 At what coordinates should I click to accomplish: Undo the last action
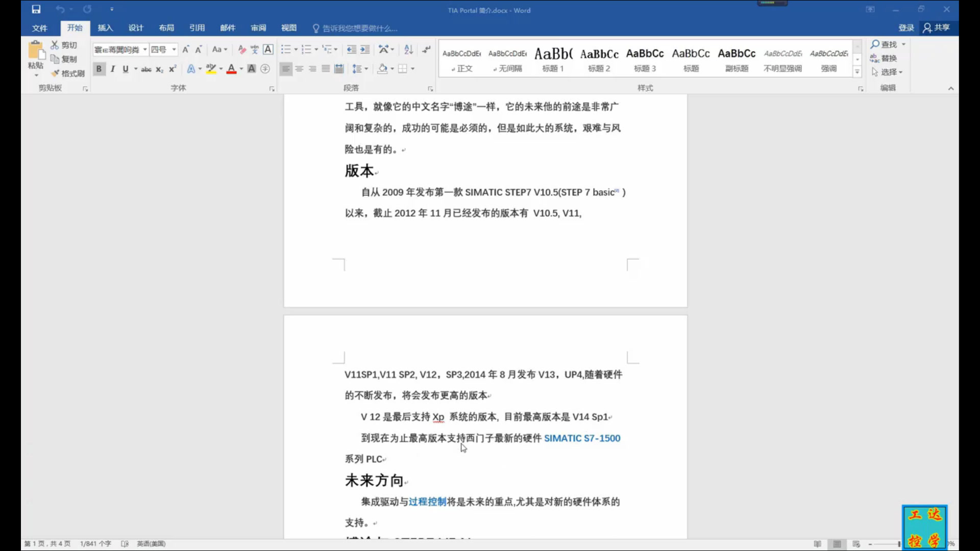60,9
